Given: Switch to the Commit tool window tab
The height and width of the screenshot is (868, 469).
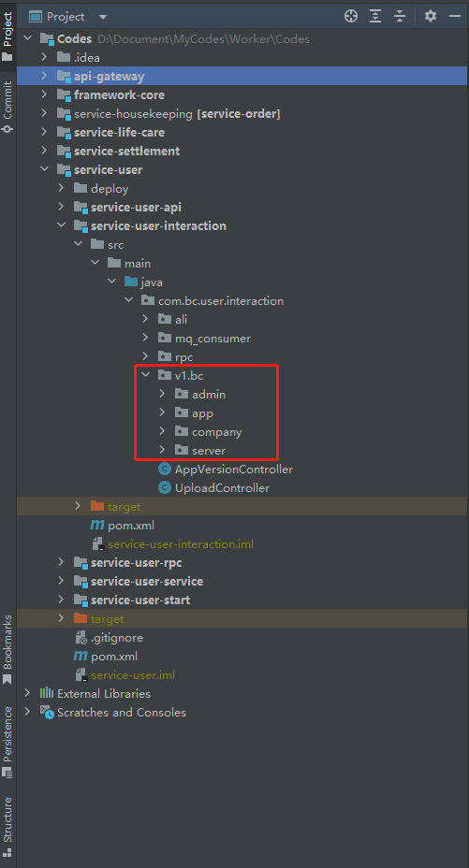Looking at the screenshot, I should 7,107.
